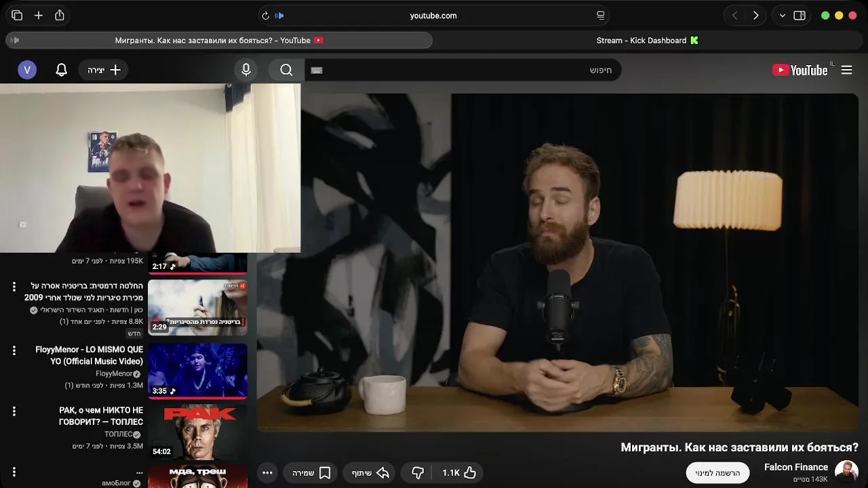The image size is (868, 488).
Task: Click the חדש badge on news video
Action: click(134, 333)
